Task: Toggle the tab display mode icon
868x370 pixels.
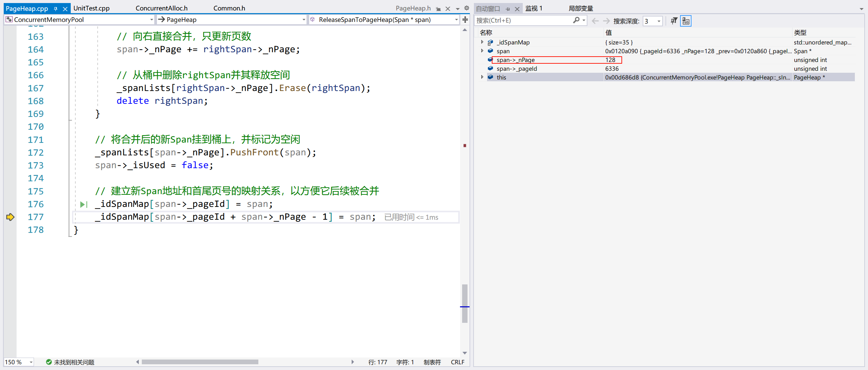Action: [x=685, y=21]
